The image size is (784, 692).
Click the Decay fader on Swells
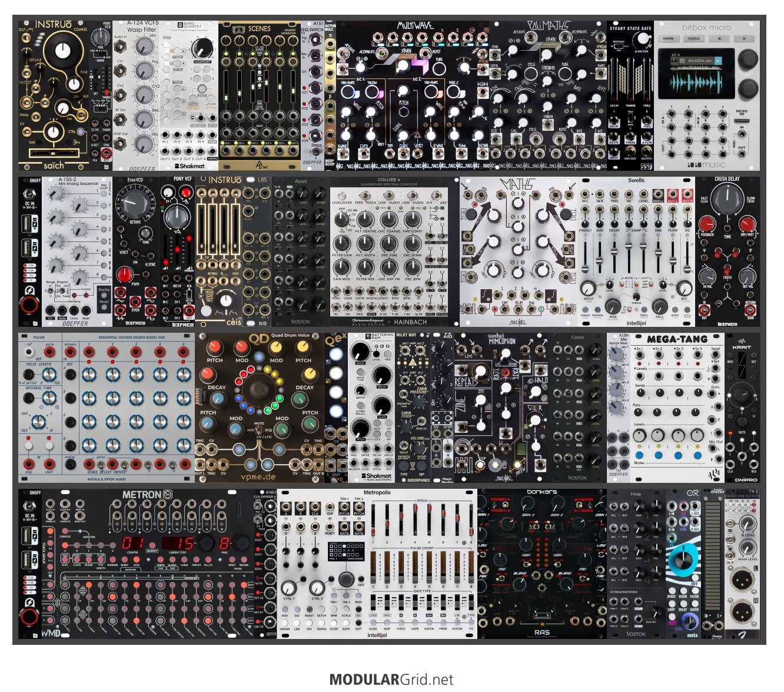point(614,256)
